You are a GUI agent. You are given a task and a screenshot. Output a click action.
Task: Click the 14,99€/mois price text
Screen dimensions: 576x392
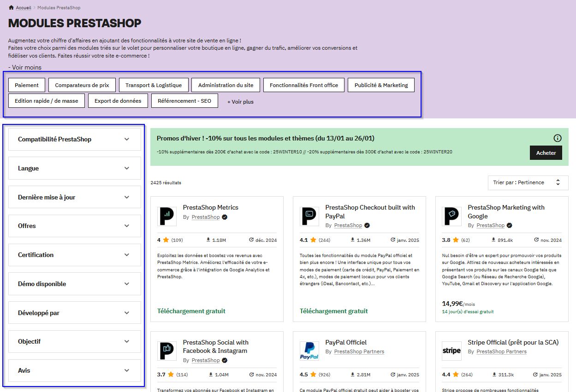(x=458, y=304)
